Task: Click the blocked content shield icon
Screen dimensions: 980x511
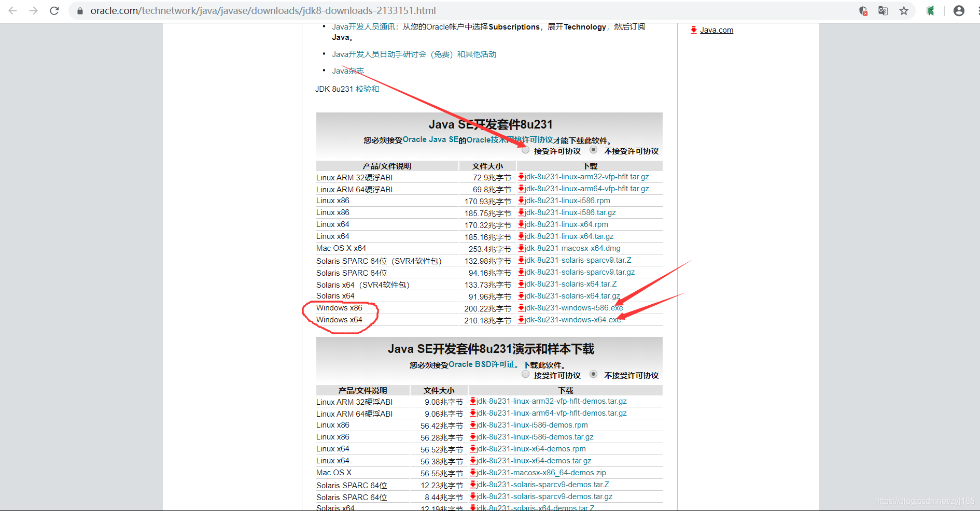Action: (x=863, y=10)
